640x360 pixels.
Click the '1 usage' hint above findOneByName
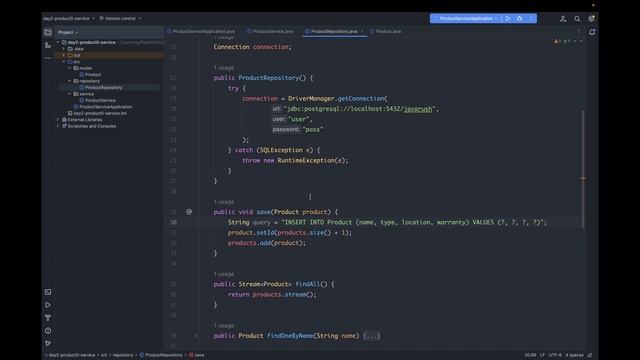point(224,326)
